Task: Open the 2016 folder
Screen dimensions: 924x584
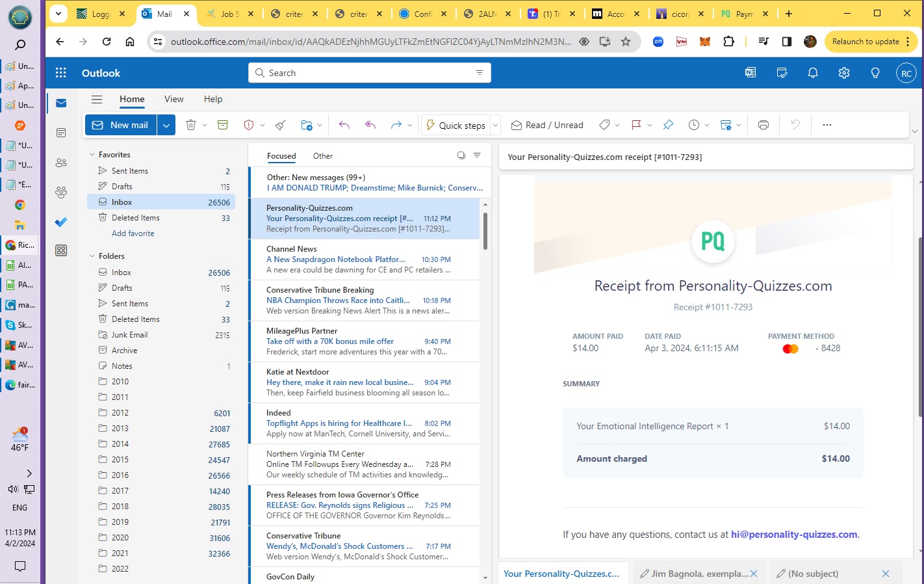Action: 161,475
